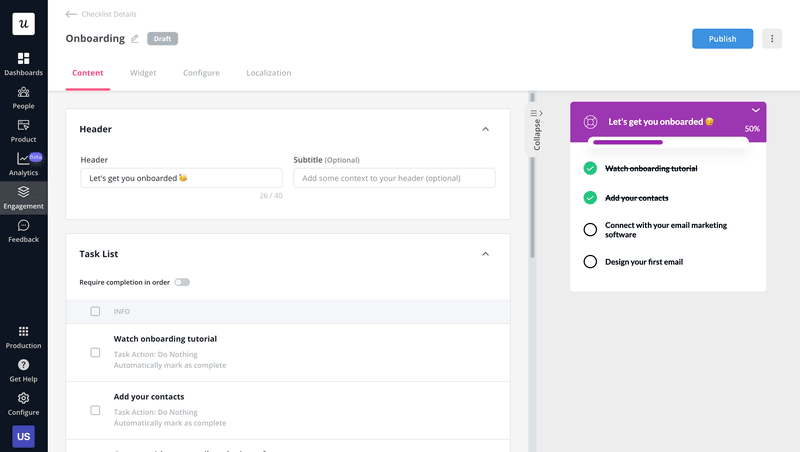Check the Add your contacts task box
Screen dimensions: 800x452
click(x=95, y=410)
